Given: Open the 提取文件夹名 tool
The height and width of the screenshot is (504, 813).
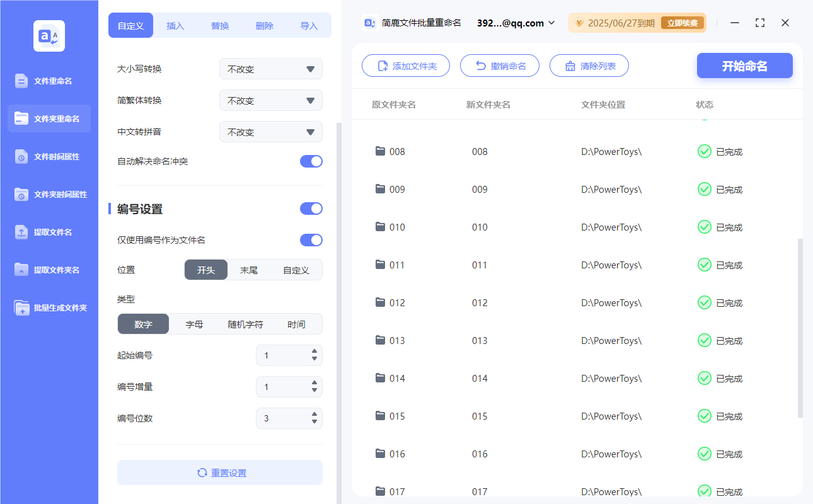Looking at the screenshot, I should tap(49, 270).
